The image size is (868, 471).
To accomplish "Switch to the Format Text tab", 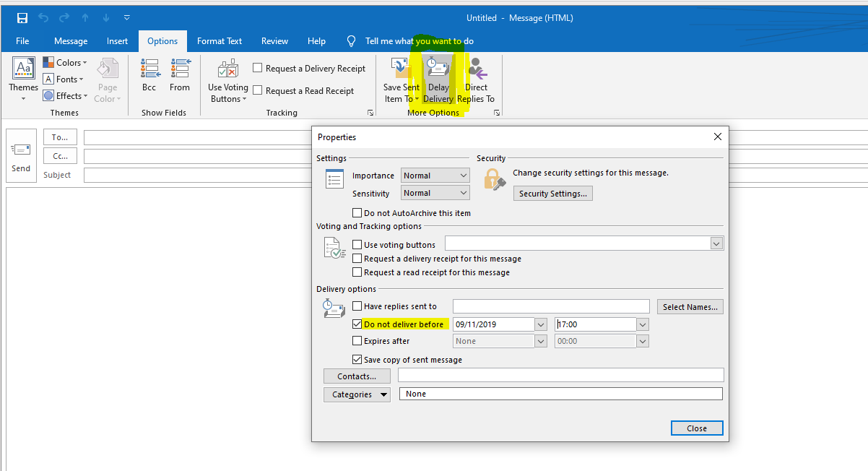I will 220,41.
